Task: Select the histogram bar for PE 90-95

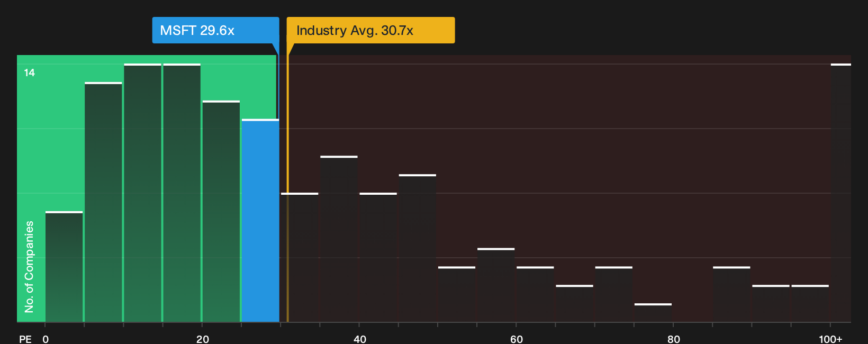Action: [x=771, y=304]
